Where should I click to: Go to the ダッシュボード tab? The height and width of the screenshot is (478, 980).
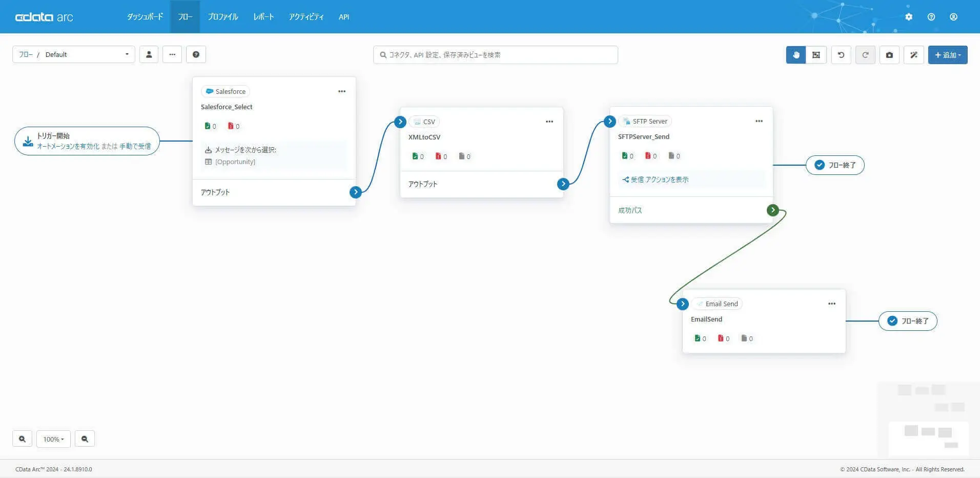tap(145, 17)
